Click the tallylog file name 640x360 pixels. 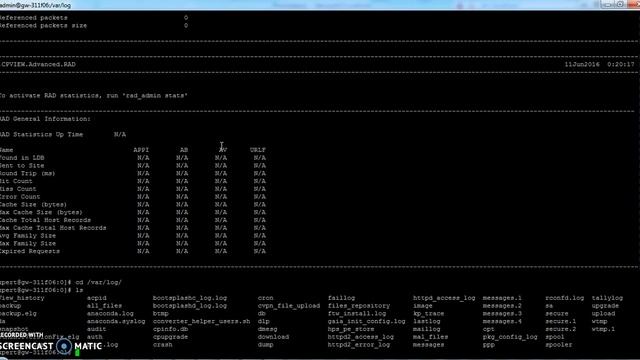[x=607, y=298]
